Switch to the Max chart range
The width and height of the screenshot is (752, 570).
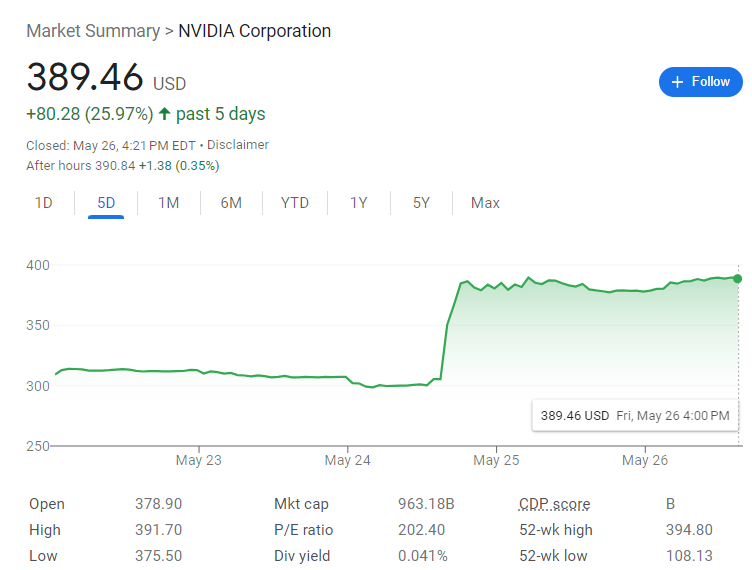click(485, 203)
